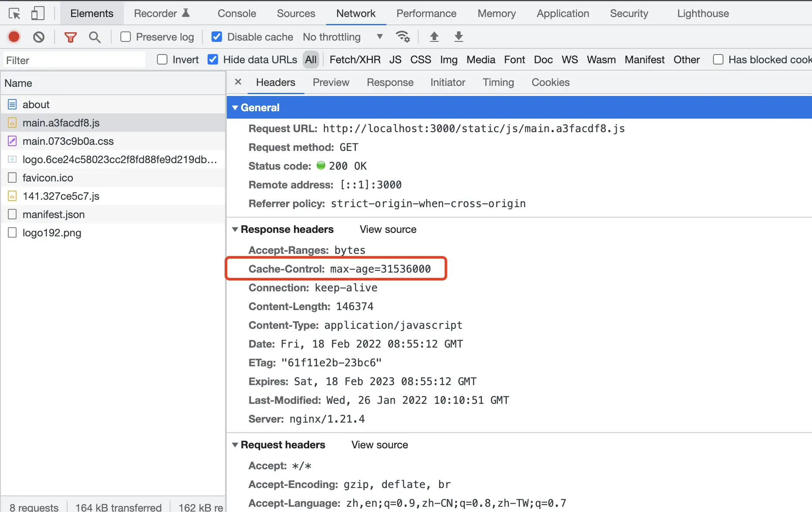This screenshot has width=812, height=512.
Task: Switch to the Console tab
Action: [x=237, y=14]
